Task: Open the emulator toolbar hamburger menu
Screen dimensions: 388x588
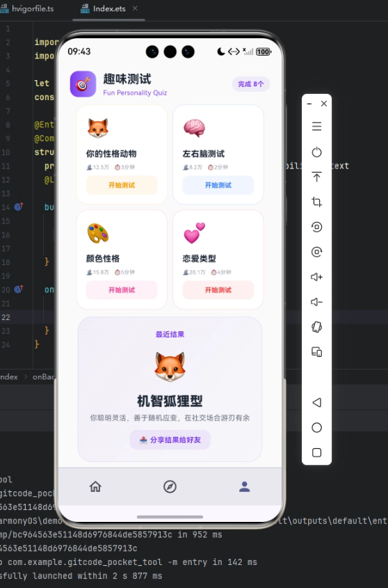Action: click(316, 127)
